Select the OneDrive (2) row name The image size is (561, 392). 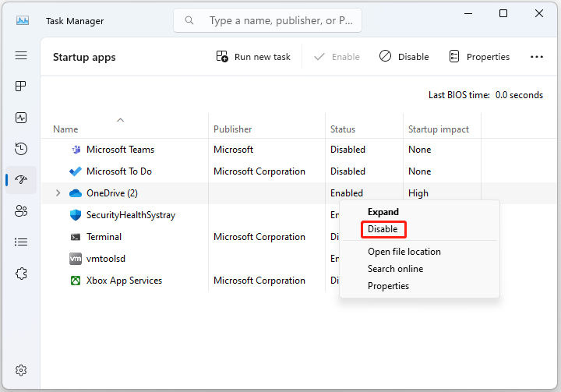[x=112, y=193]
